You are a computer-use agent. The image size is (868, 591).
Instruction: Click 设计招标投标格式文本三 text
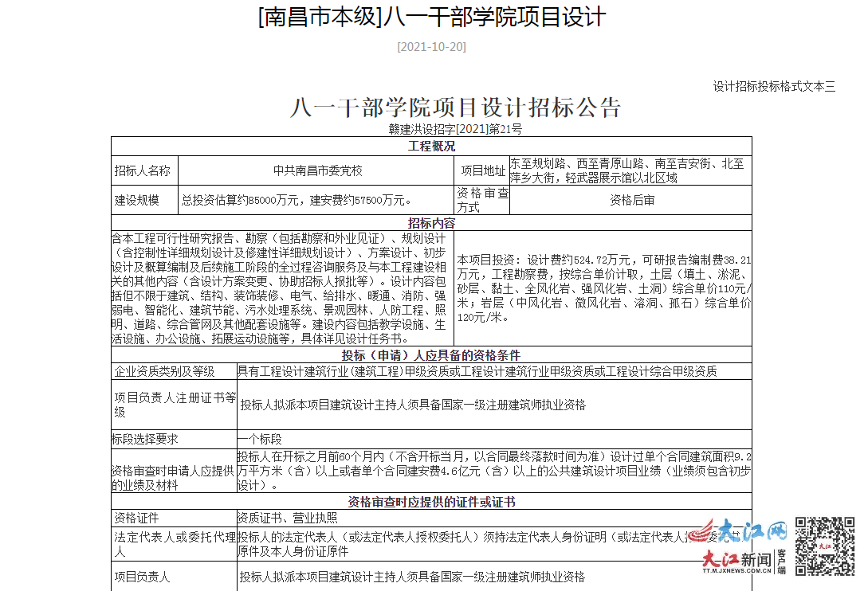774,86
